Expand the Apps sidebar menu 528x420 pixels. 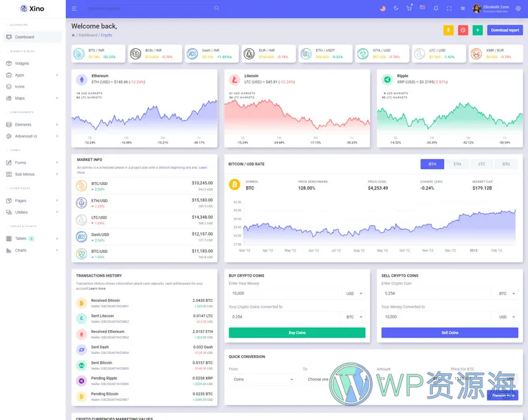[32, 75]
